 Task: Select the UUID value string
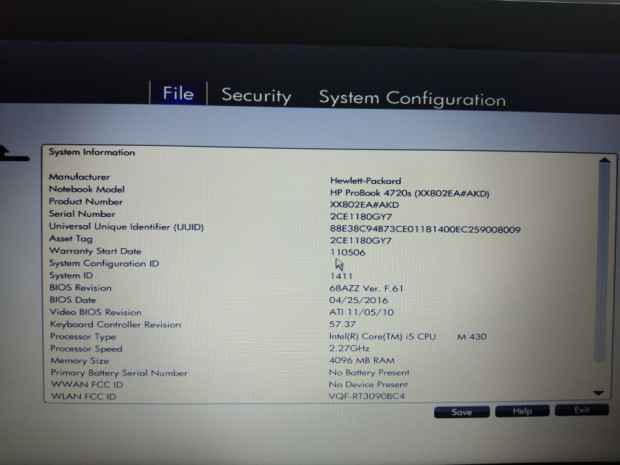pos(425,229)
